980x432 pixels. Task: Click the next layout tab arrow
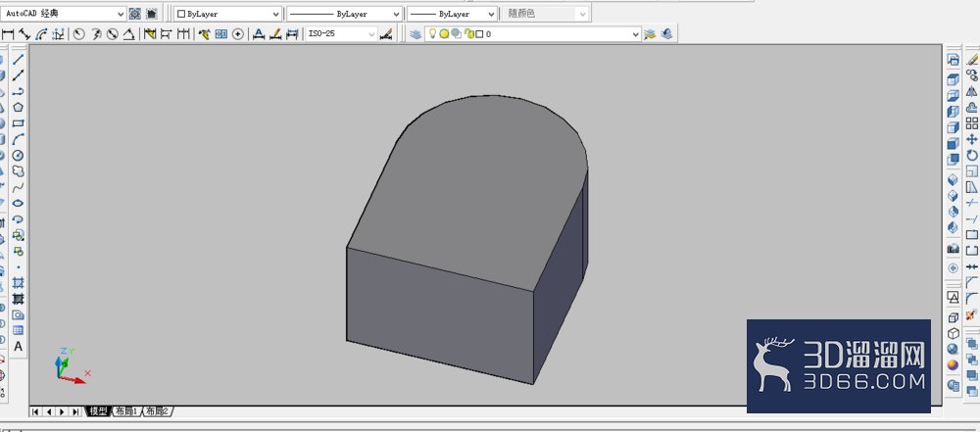(62, 411)
